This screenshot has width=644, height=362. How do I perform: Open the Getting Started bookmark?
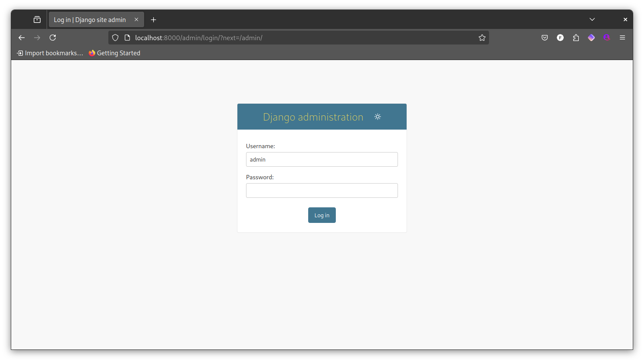[x=114, y=53]
